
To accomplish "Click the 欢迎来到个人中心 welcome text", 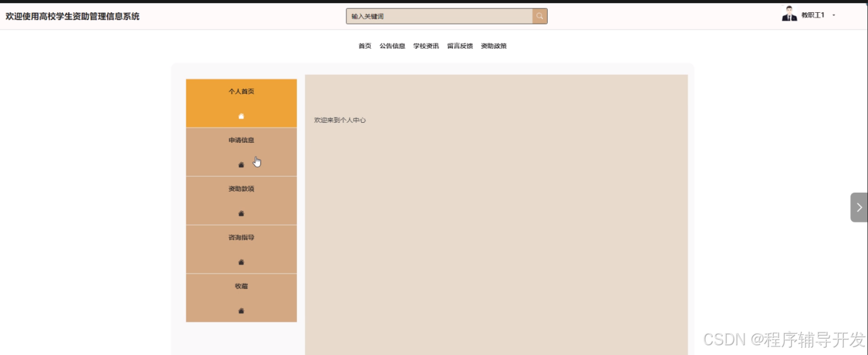I will click(x=340, y=120).
